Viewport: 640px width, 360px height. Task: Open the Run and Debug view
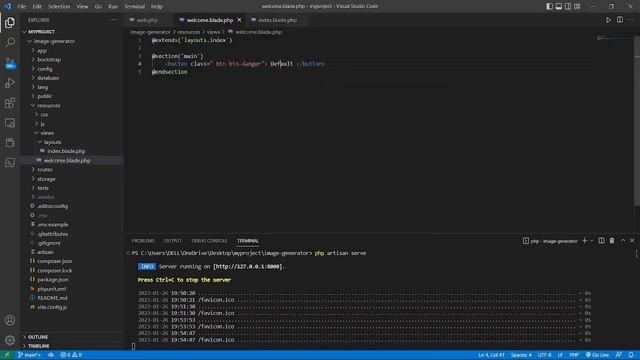pos(10,83)
